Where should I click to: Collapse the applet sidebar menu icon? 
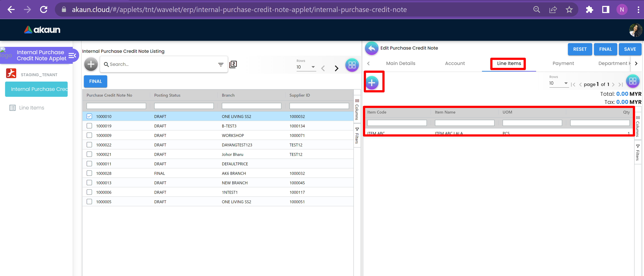[x=72, y=55]
